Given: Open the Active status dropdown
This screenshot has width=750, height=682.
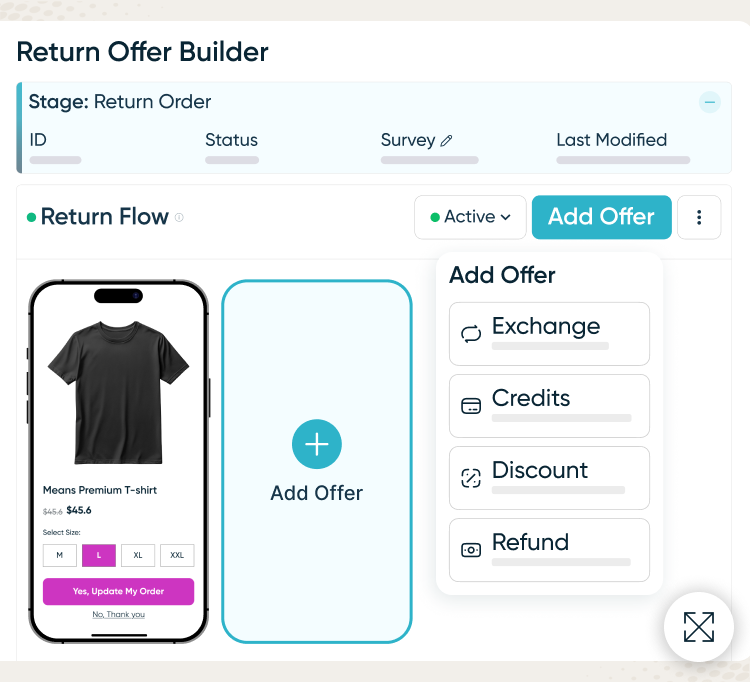Looking at the screenshot, I should [x=470, y=217].
